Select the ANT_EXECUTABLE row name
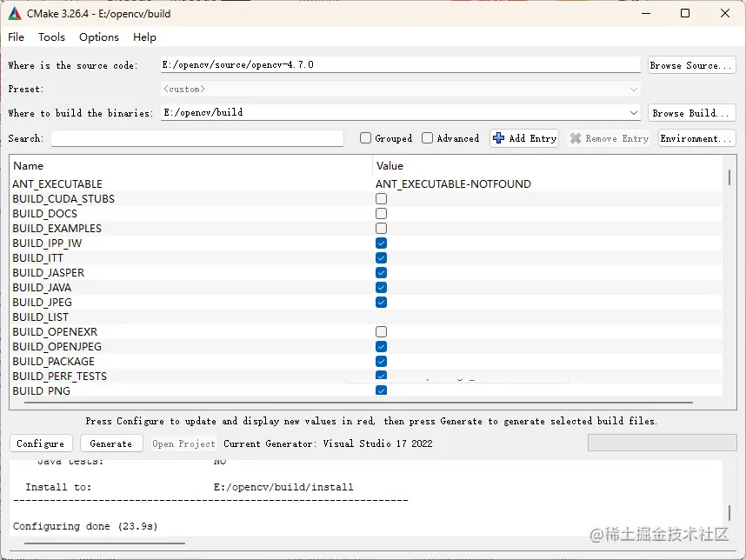Screen dimensions: 746x560 point(57,184)
